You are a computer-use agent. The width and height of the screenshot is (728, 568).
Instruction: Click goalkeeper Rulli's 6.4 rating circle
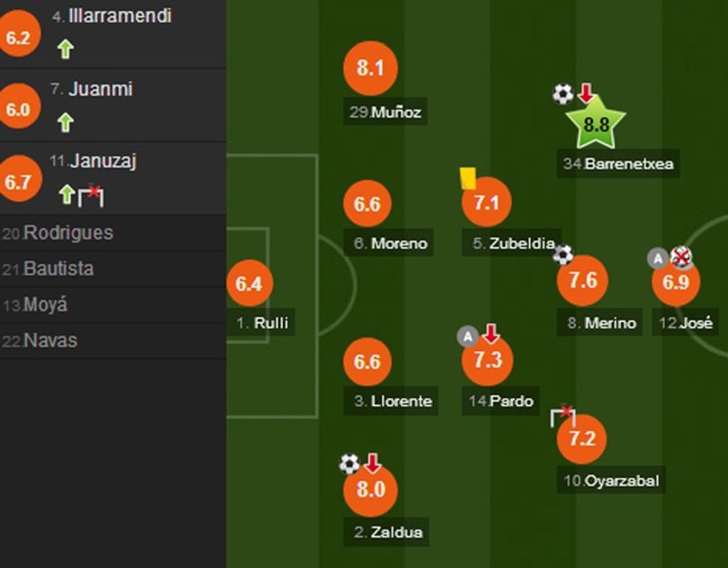[x=249, y=283]
